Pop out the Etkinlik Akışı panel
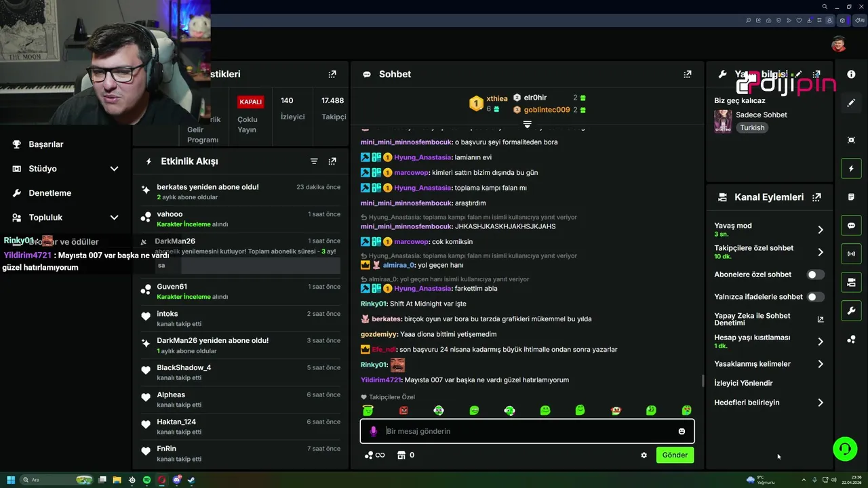Screen dimensions: 868x488 tap(332, 161)
